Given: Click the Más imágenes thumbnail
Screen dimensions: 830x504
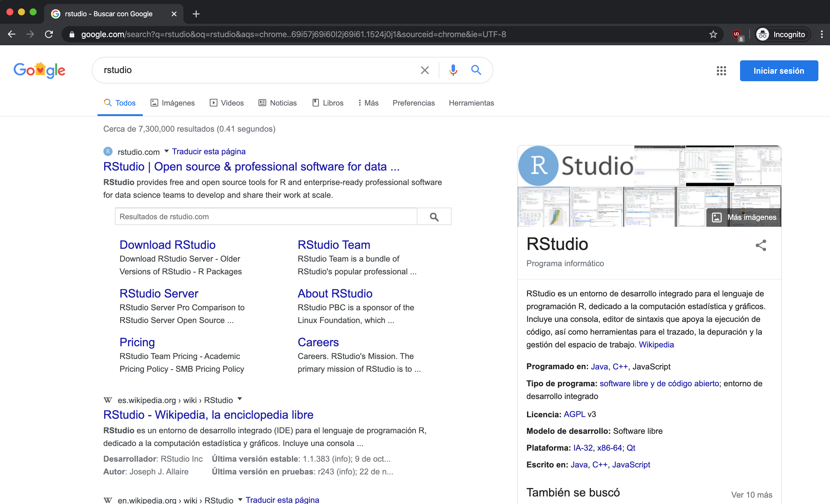Looking at the screenshot, I should [x=744, y=217].
